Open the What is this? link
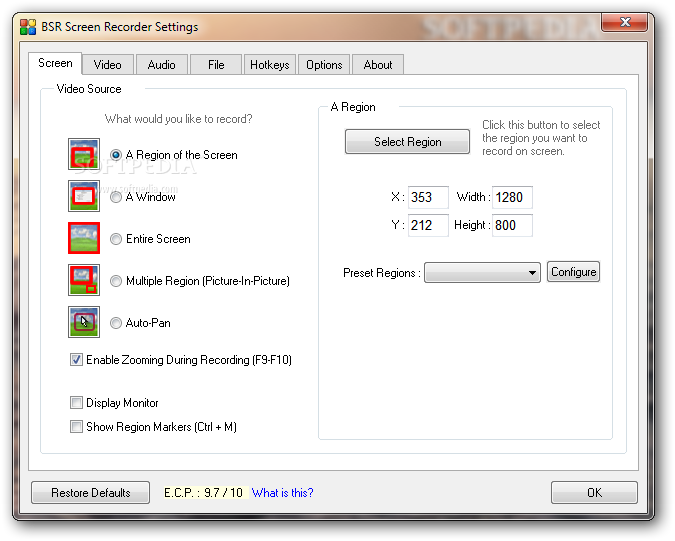This screenshot has width=675, height=541. pos(282,492)
